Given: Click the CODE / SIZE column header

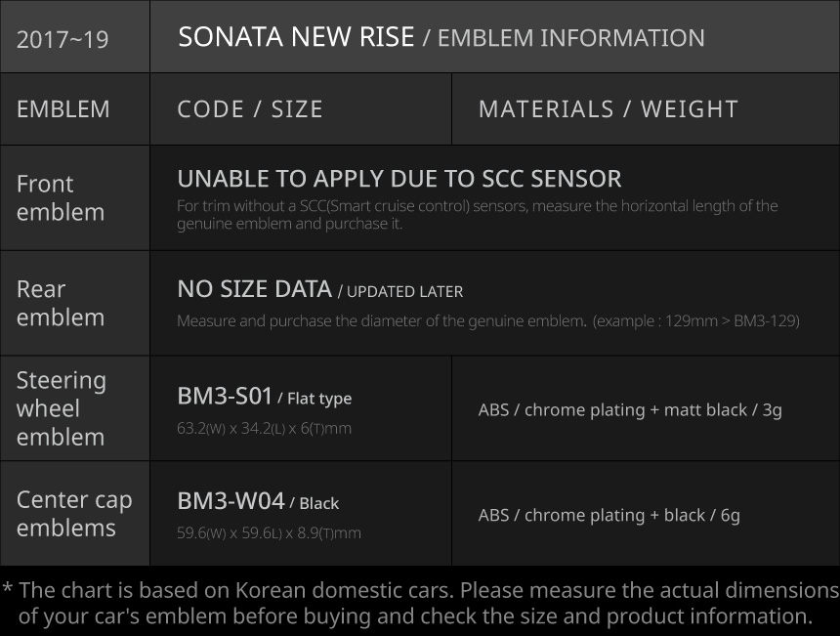Looking at the screenshot, I should pos(250,109).
